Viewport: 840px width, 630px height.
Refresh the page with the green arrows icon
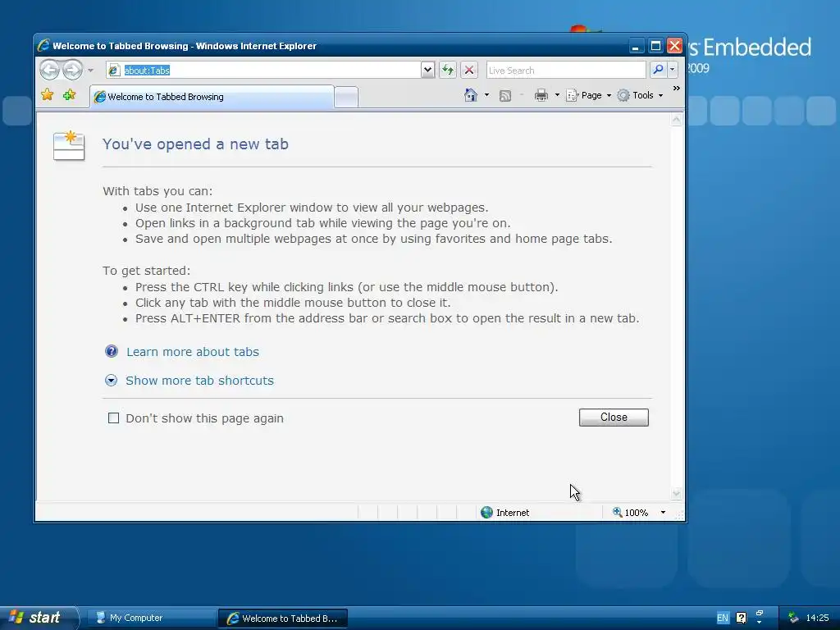pyautogui.click(x=448, y=70)
